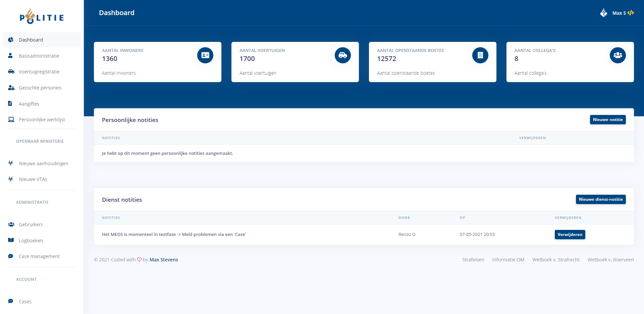Screen dimensions: 644x314
Task: Click the voertuigen car icon
Action: [x=342, y=55]
